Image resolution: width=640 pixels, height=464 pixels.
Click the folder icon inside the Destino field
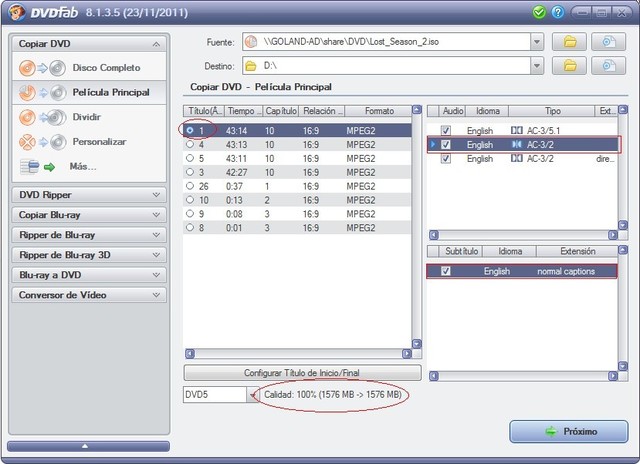pyautogui.click(x=251, y=66)
